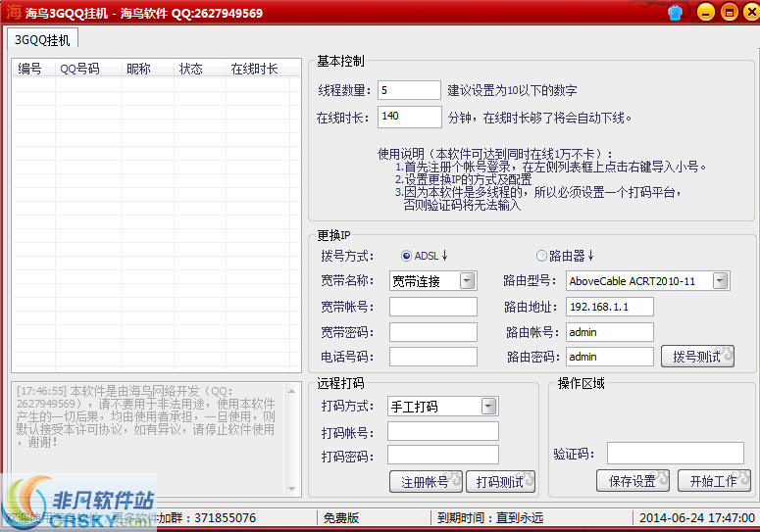Viewport: 760px width, 532px height.
Task: Maximize the window with the orange button
Action: (x=730, y=12)
